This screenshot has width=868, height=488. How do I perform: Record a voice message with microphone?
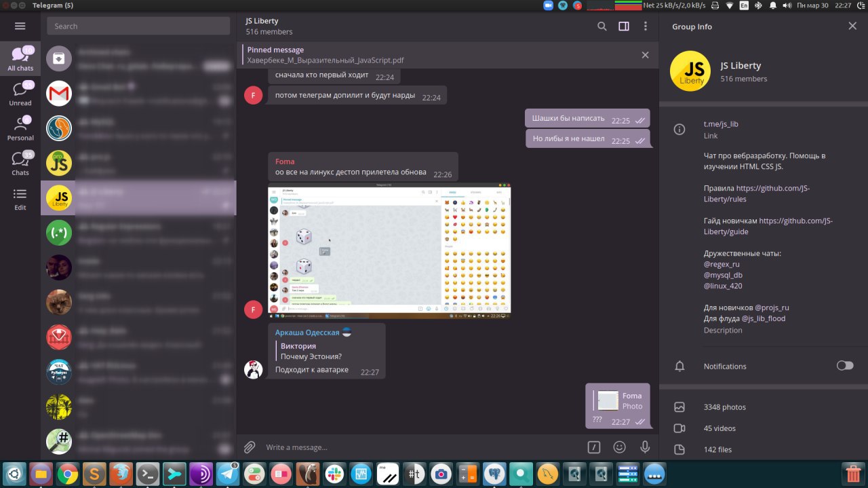click(645, 447)
